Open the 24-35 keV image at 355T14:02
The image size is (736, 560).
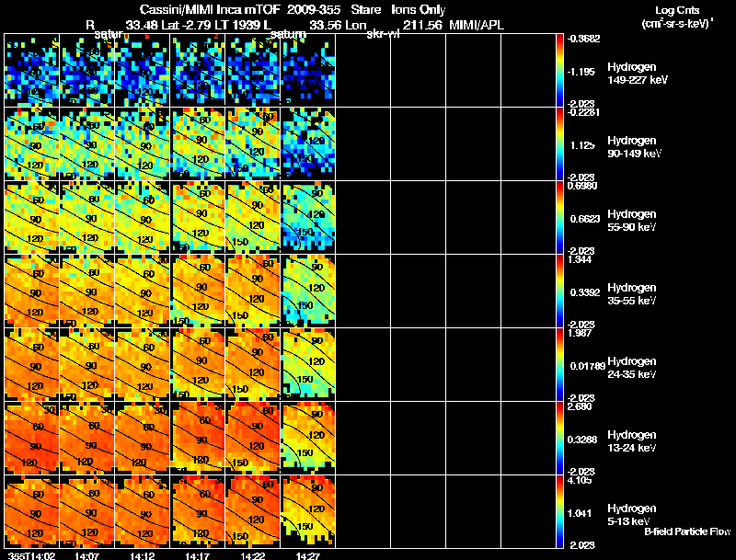[32, 364]
